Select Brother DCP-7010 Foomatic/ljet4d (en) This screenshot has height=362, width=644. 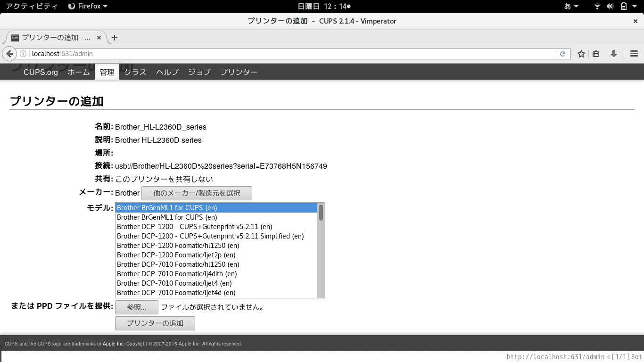[216, 293]
